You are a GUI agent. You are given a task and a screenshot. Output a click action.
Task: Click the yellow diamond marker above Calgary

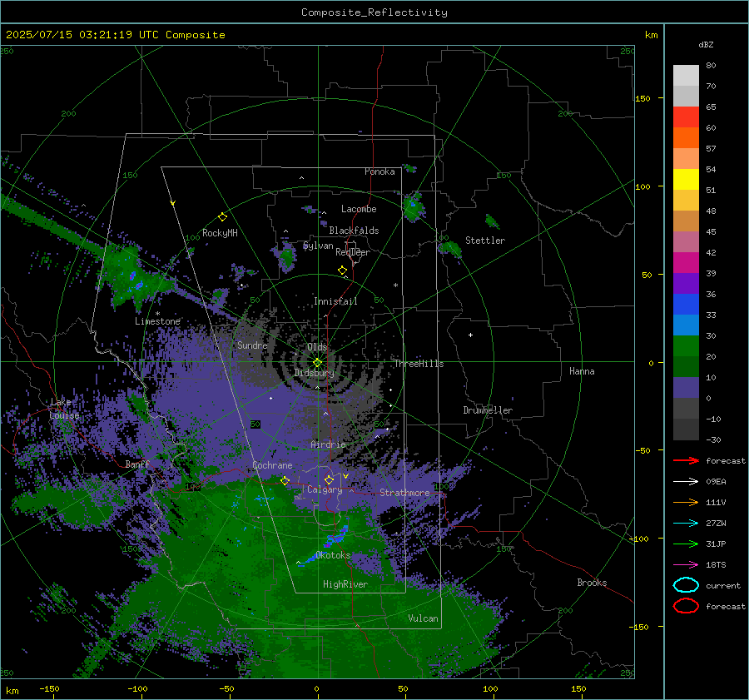(329, 479)
